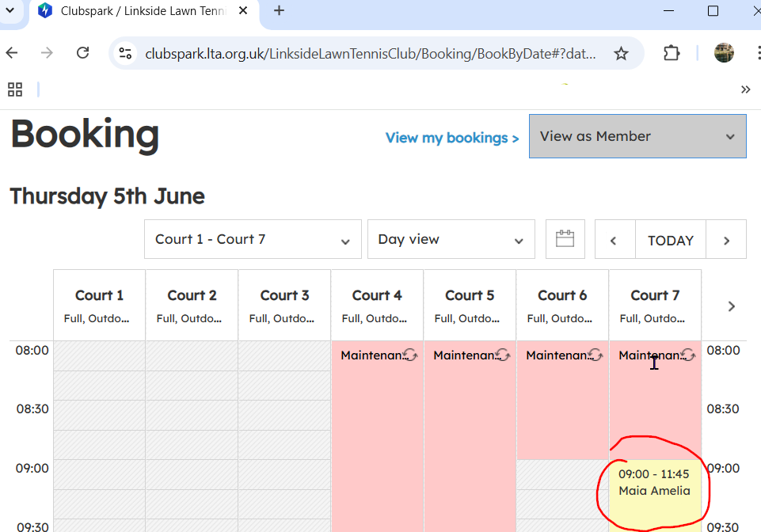Expand the View as Member dropdown
761x532 pixels.
637,136
